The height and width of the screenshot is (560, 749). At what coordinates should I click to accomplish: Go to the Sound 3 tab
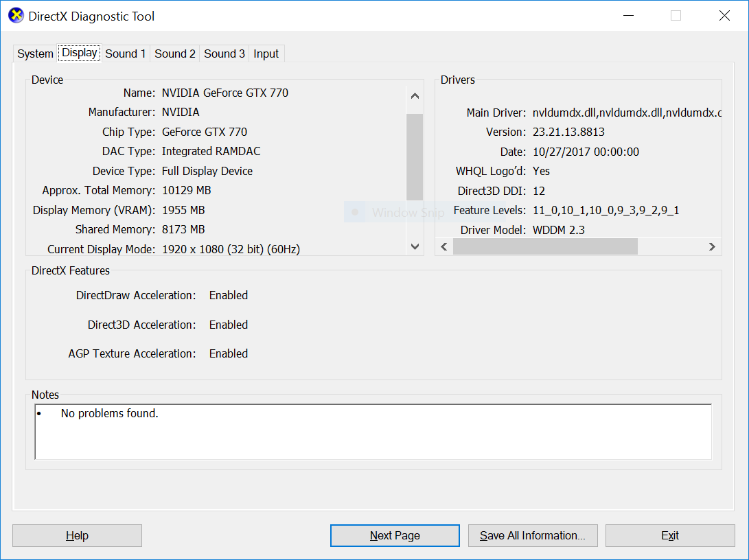(x=224, y=54)
